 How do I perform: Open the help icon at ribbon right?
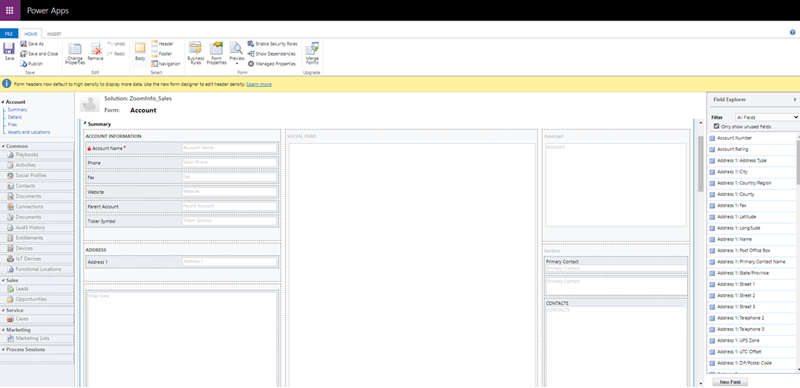pyautogui.click(x=793, y=32)
